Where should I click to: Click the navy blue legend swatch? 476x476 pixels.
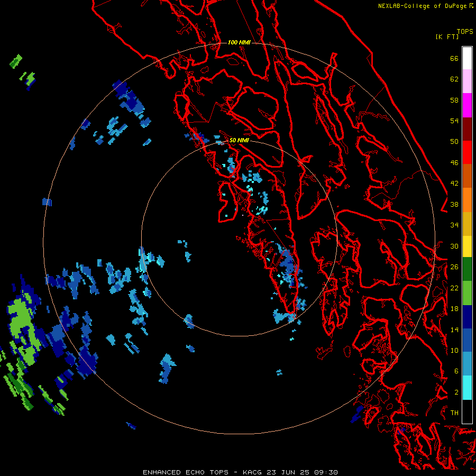pyautogui.click(x=467, y=317)
